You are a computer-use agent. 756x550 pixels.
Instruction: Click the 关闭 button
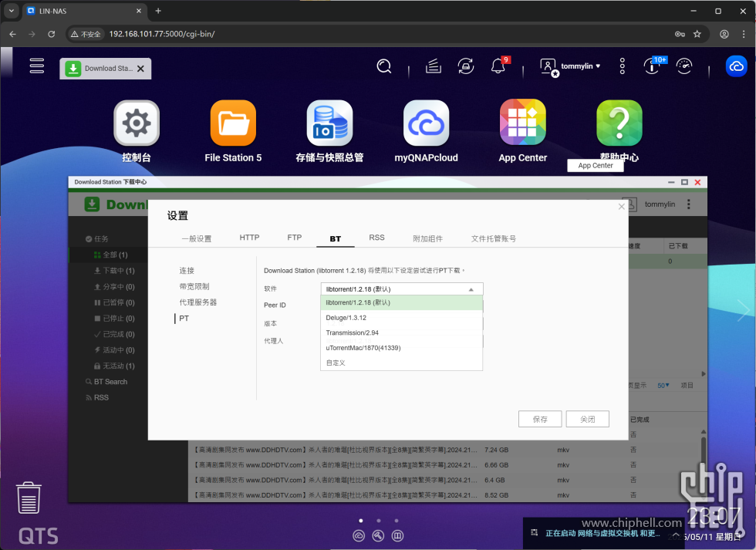(587, 419)
